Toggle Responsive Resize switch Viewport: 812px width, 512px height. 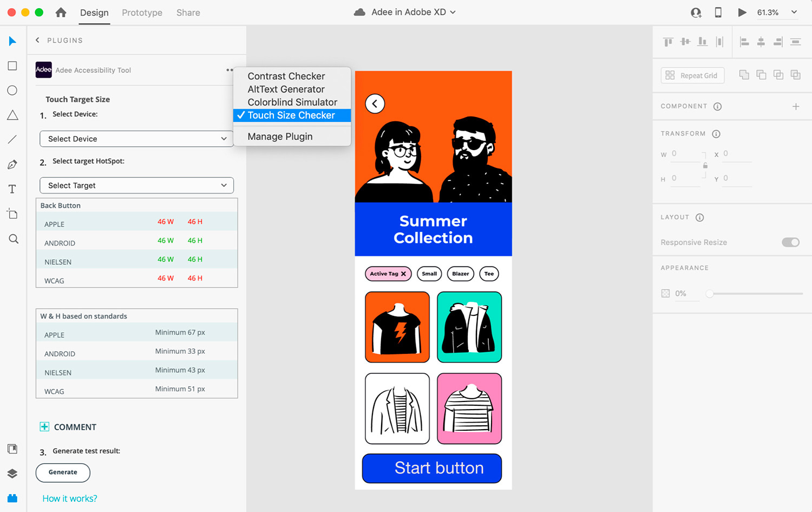[790, 242]
